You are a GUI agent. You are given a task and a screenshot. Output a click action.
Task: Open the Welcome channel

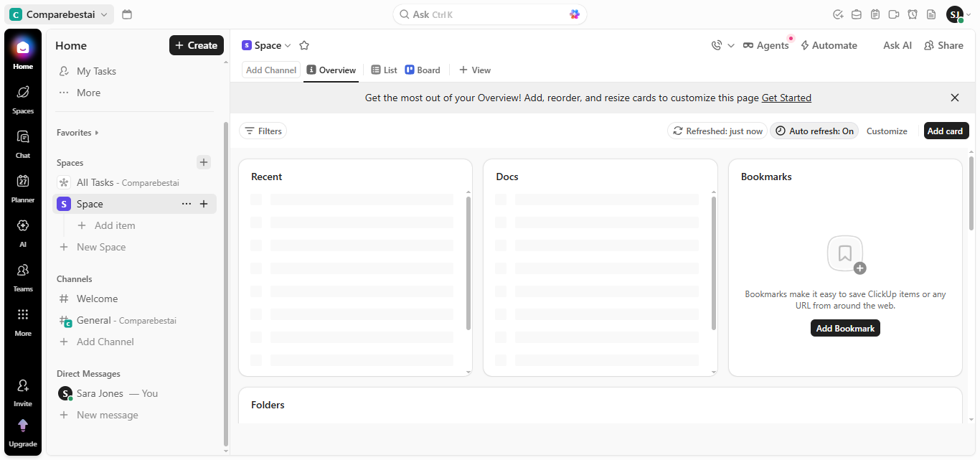click(x=97, y=299)
